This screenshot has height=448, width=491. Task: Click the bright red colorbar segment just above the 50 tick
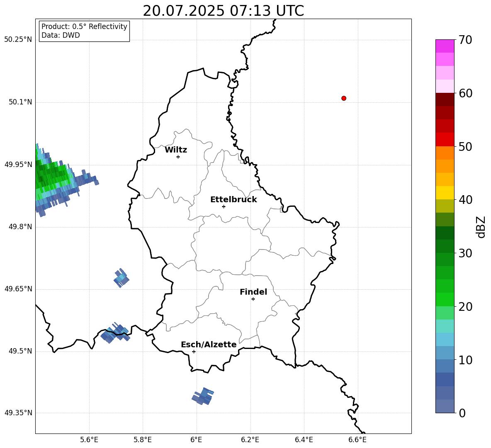click(445, 140)
